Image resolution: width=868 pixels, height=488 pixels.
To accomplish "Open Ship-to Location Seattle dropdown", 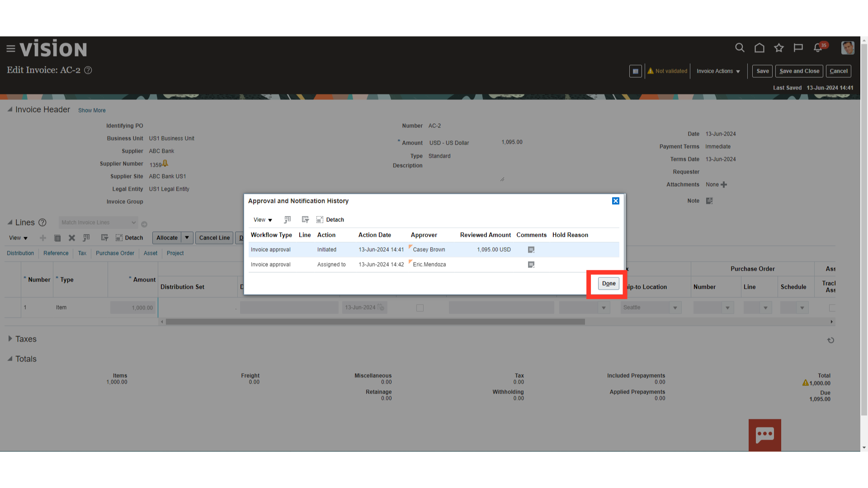I will tap(675, 308).
